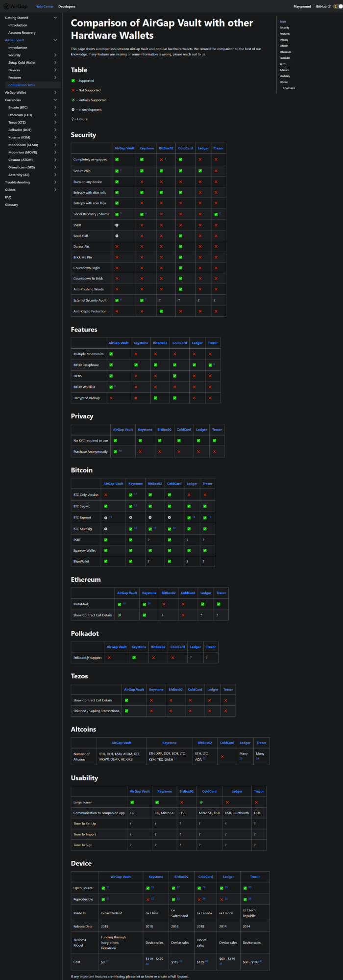The image size is (343, 980).
Task: Click the green Supported icon in legend
Action: pyautogui.click(x=73, y=80)
